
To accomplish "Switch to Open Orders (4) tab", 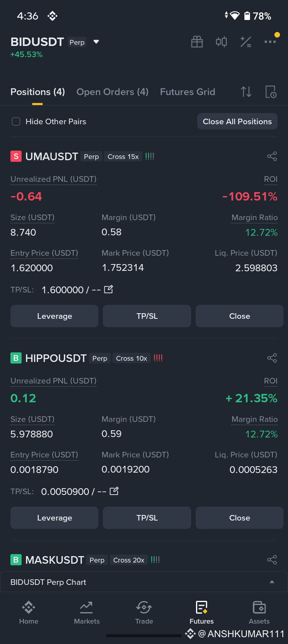I will point(112,92).
